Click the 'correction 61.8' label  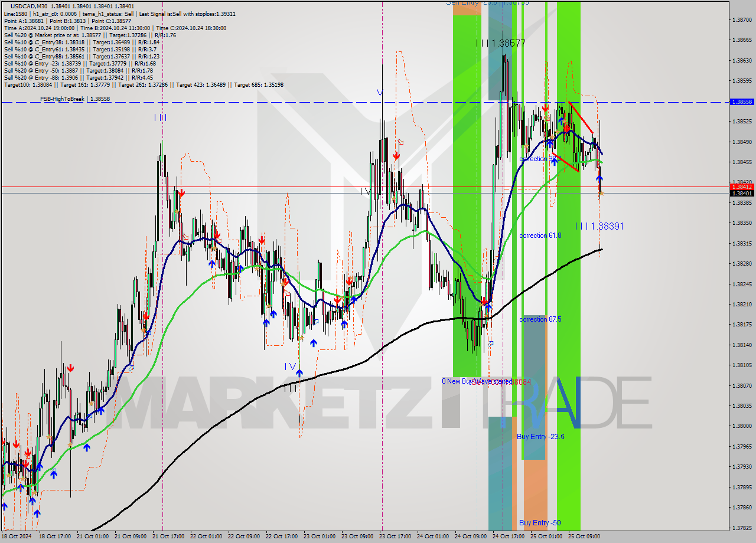click(540, 235)
